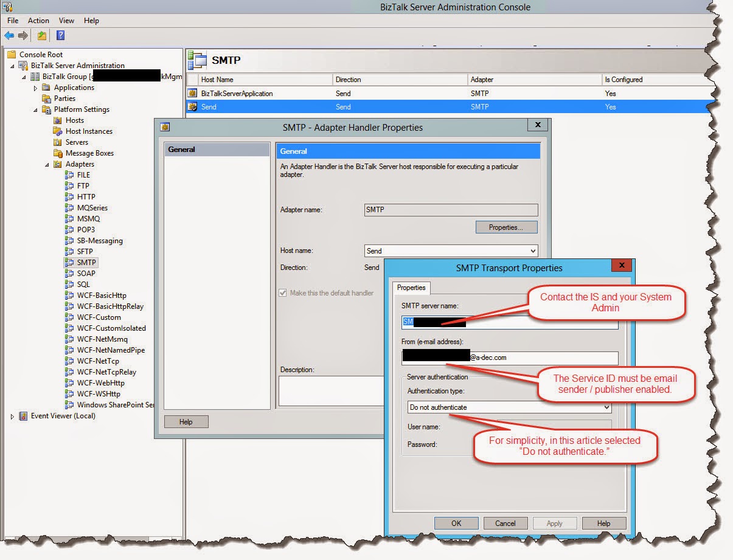Click the Hosts node icon
Viewport: 733px width, 560px height.
tap(58, 120)
